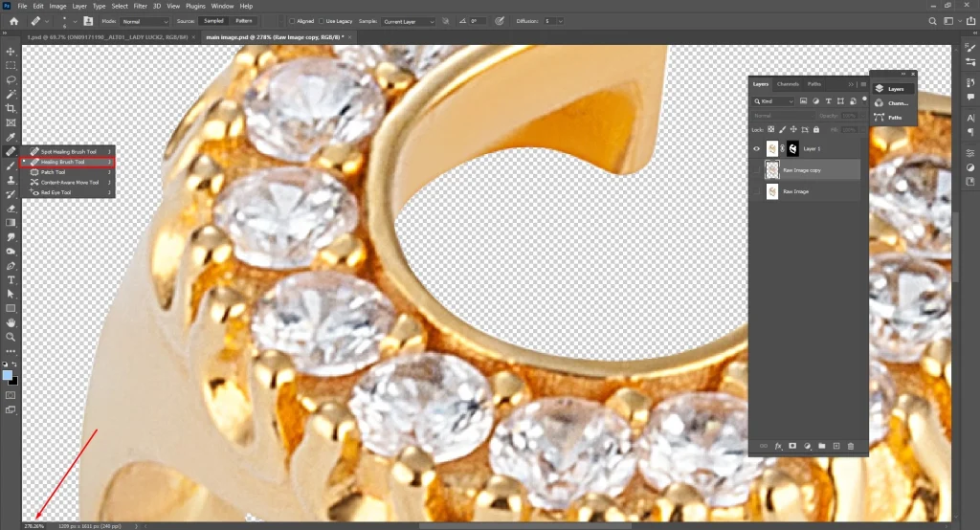Click the Add layer mask icon

pyautogui.click(x=792, y=446)
